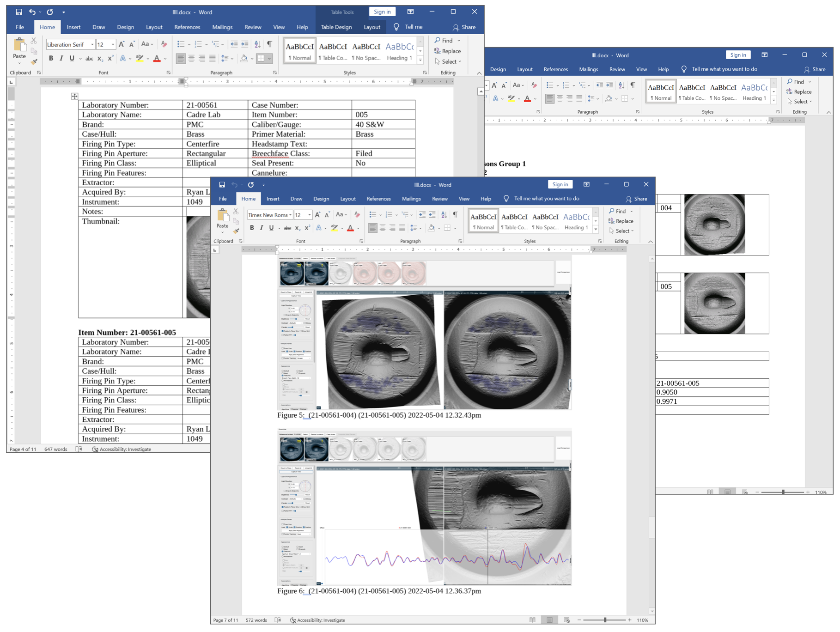
Task: Click Show/Hide paragraph marks in right window
Action: click(x=633, y=85)
